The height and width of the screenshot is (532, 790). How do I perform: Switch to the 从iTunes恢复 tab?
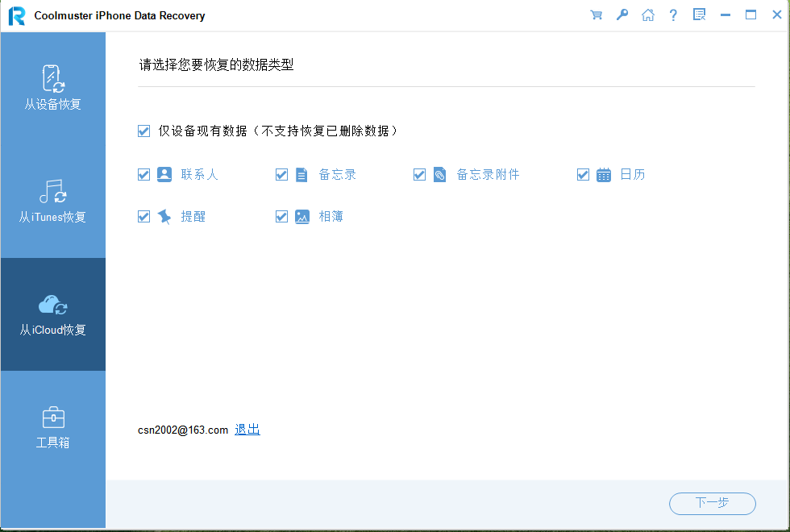(x=53, y=202)
